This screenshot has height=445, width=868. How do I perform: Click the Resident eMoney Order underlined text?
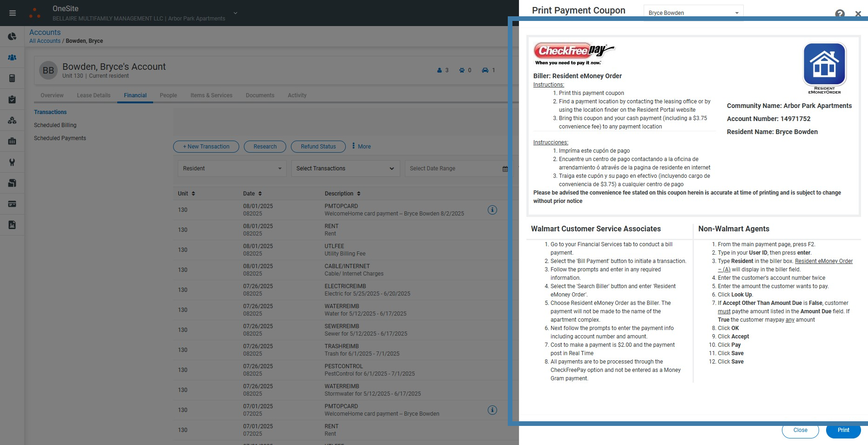(824, 261)
